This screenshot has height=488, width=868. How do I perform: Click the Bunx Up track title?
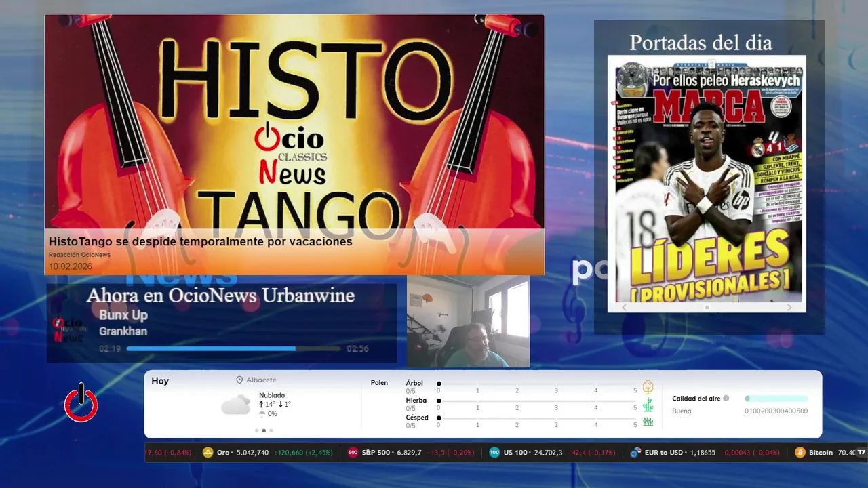(123, 315)
